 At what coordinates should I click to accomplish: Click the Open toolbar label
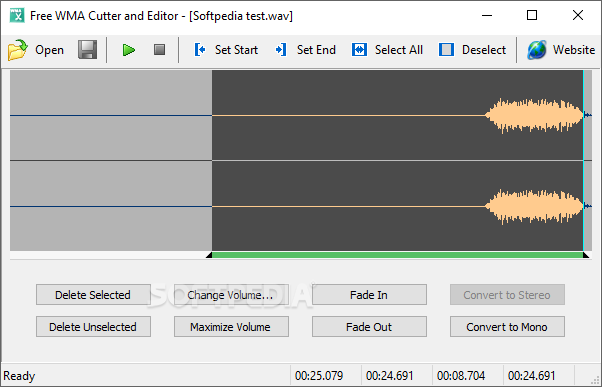pyautogui.click(x=50, y=50)
